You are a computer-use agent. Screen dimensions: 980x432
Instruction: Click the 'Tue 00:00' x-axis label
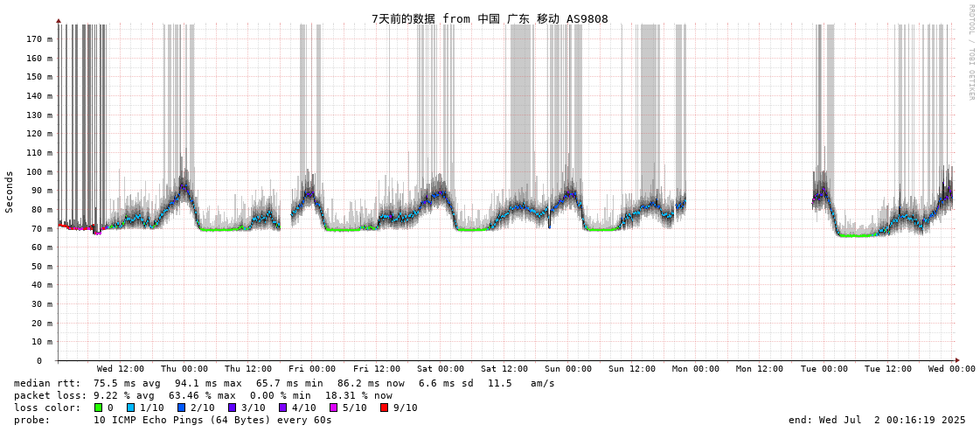824,369
